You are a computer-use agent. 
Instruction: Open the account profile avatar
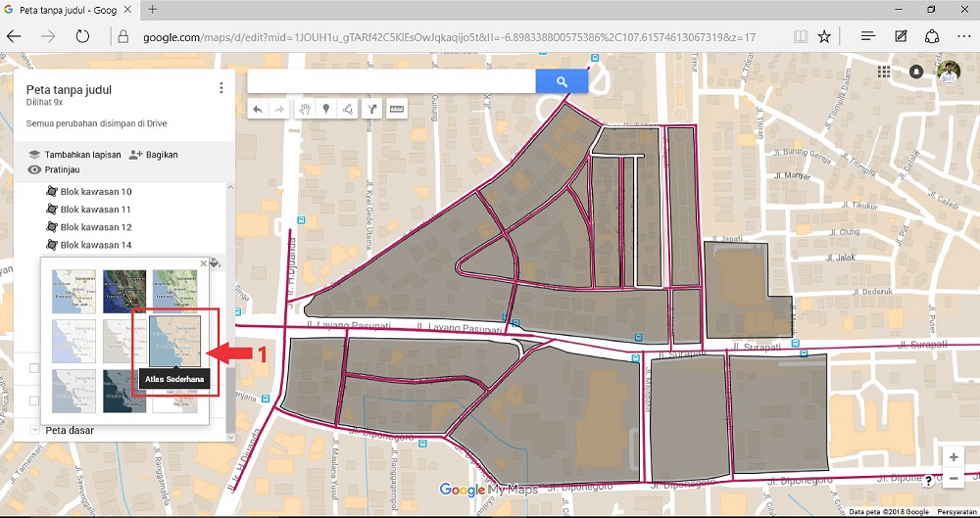pyautogui.click(x=949, y=71)
